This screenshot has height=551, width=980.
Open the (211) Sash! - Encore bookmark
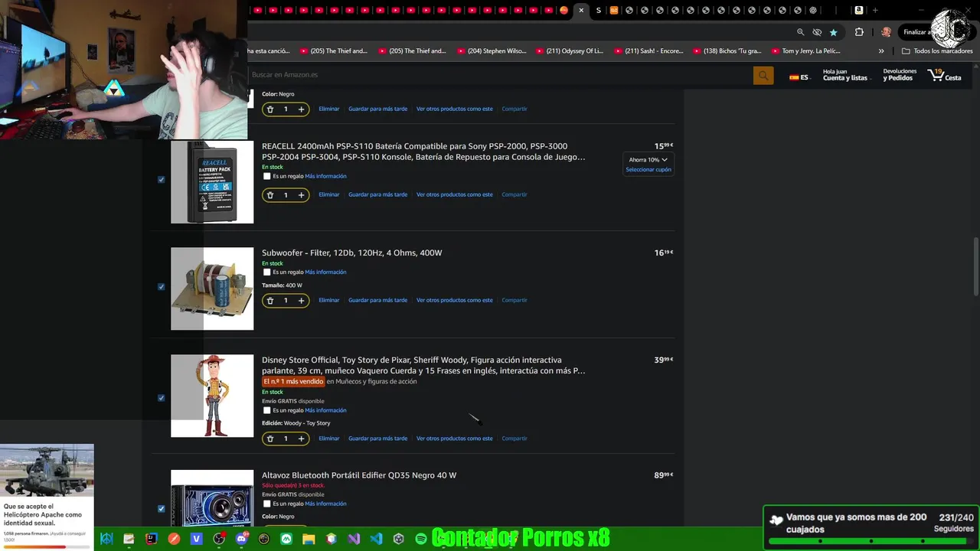click(648, 51)
